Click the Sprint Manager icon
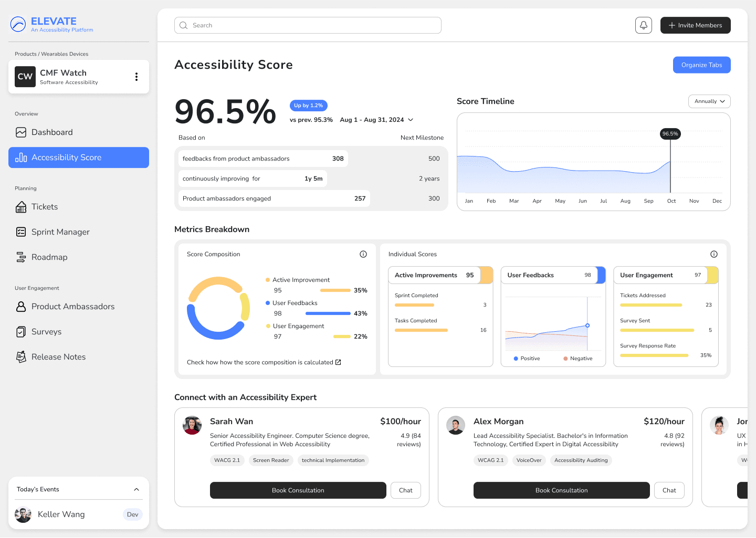 point(21,231)
